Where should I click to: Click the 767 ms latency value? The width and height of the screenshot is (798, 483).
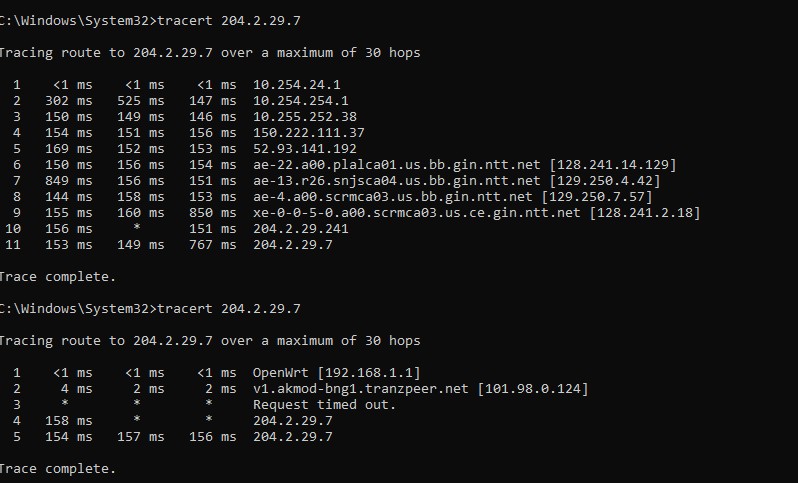(x=214, y=245)
